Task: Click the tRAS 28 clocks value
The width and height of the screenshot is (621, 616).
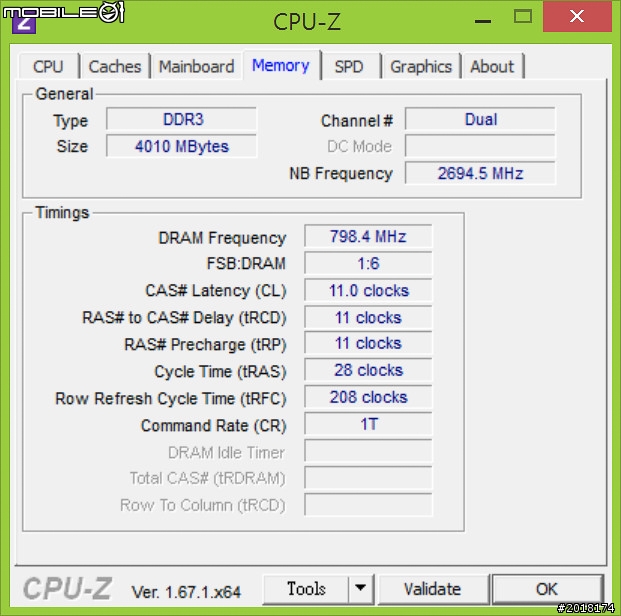Action: click(x=368, y=370)
